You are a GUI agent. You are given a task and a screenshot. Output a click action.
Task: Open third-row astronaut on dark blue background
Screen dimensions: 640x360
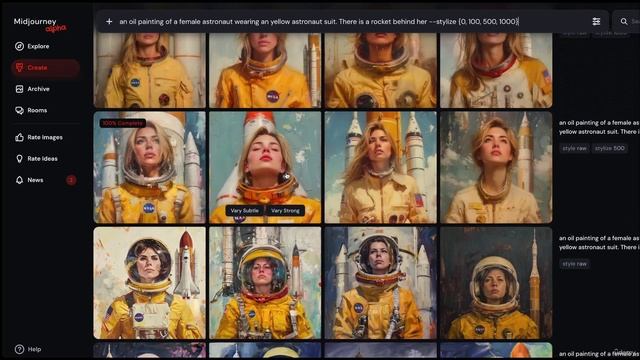(x=380, y=283)
